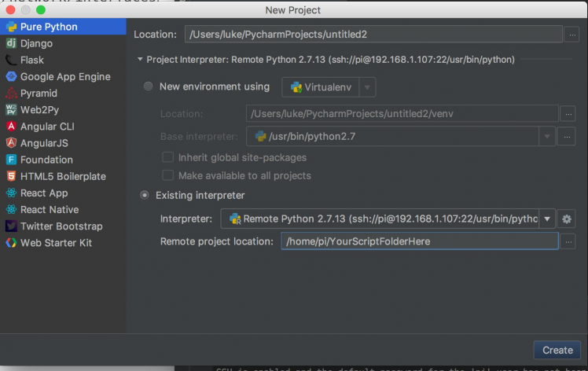
Task: Click the Django project type icon
Action: (11, 43)
